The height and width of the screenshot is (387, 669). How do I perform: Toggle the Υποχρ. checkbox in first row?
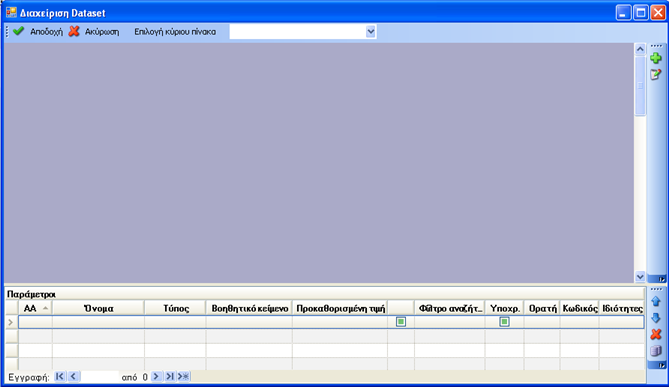504,322
